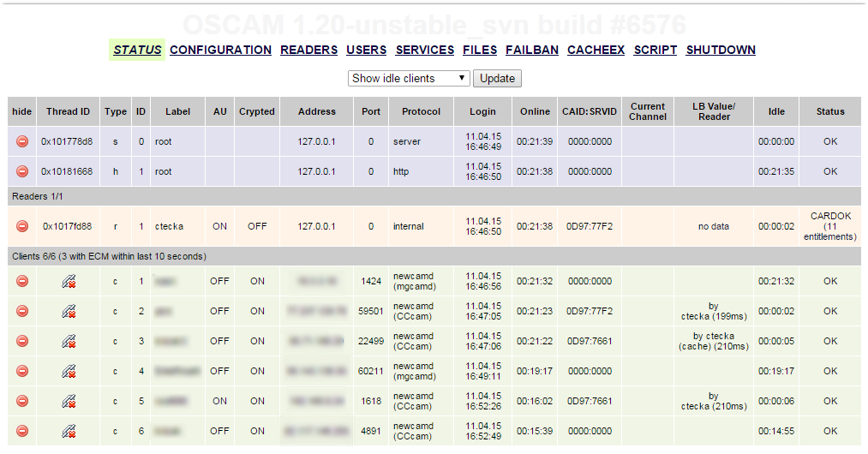Viewport: 868px width, 454px height.
Task: Switch to the USERS page
Action: [x=367, y=50]
